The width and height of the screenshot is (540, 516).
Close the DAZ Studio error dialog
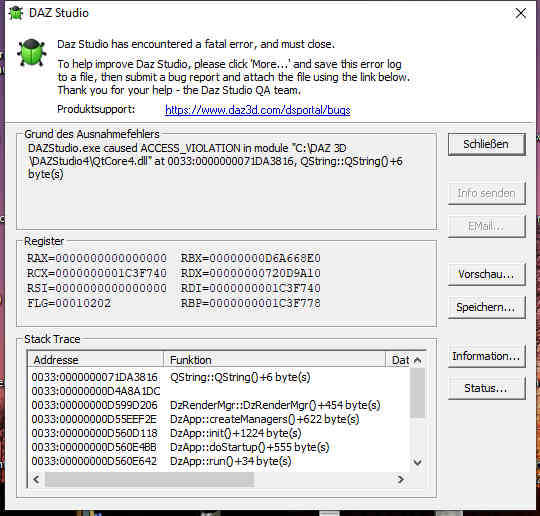pos(521,13)
